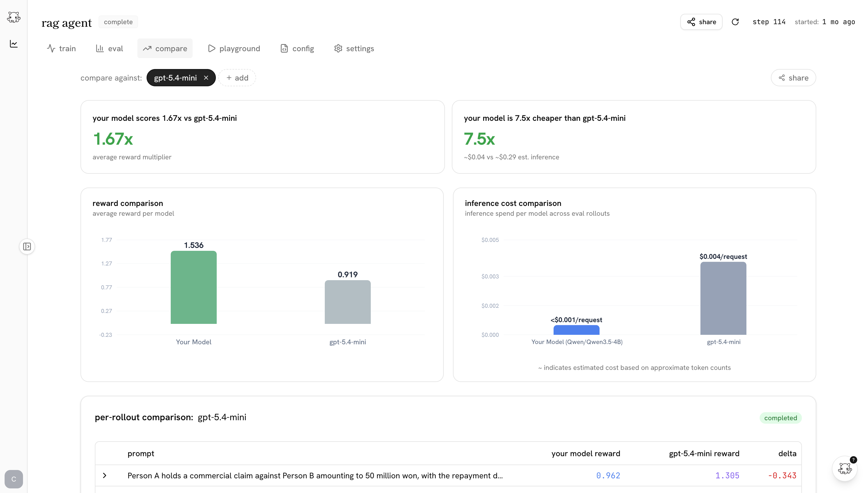Image resolution: width=868 pixels, height=493 pixels.
Task: Open the chart view sidebar icon
Action: [14, 44]
